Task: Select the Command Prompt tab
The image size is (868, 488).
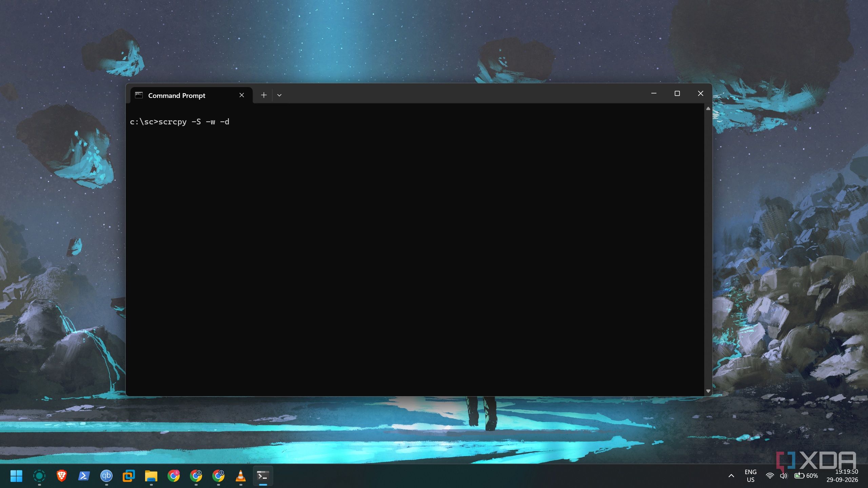Action: (x=192, y=95)
